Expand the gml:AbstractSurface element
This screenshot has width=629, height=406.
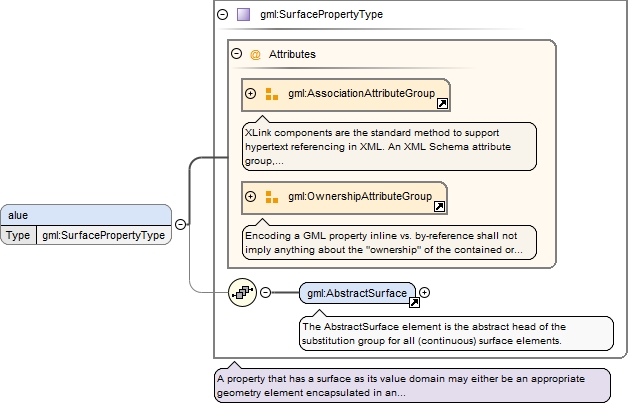pos(425,293)
